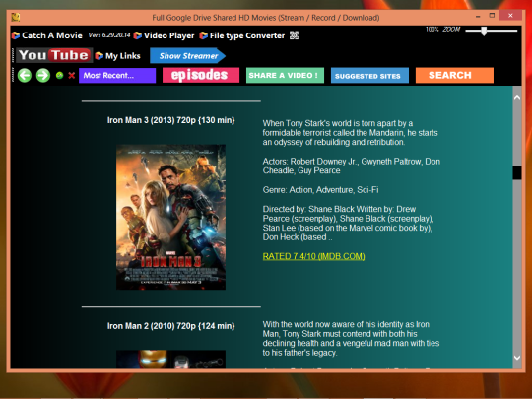Click the YouTube logo button
The image size is (532, 399).
[x=54, y=55]
